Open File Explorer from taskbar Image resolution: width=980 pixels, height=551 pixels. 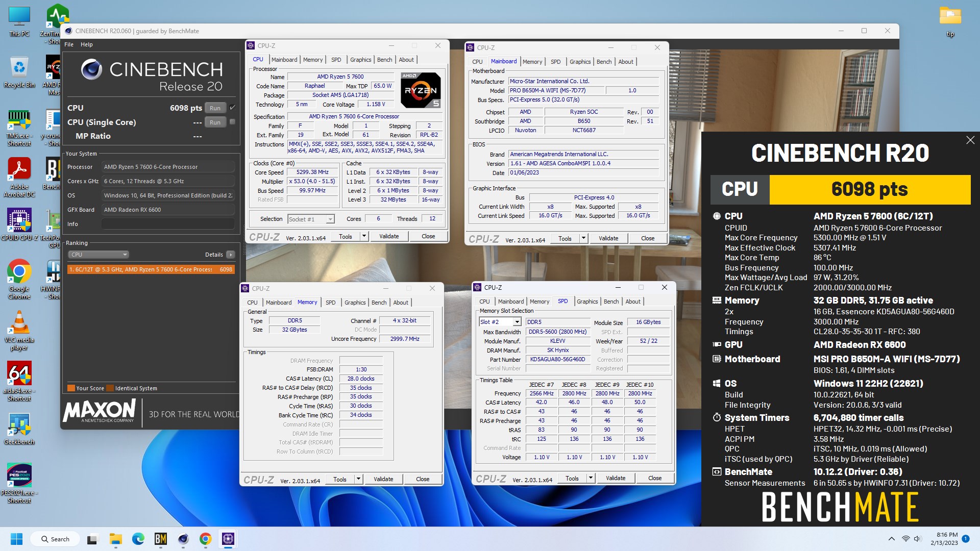(115, 539)
